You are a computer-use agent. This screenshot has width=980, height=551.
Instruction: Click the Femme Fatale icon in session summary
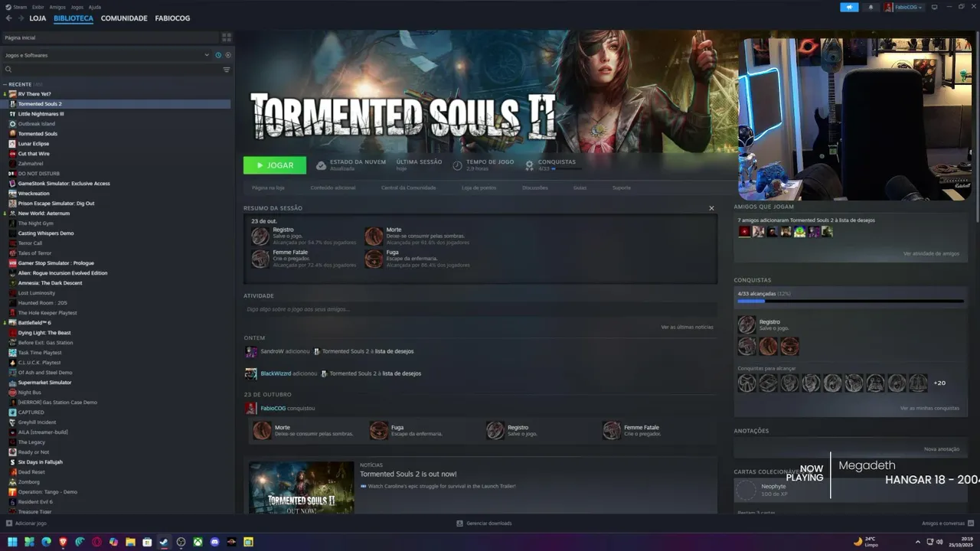pyautogui.click(x=260, y=259)
